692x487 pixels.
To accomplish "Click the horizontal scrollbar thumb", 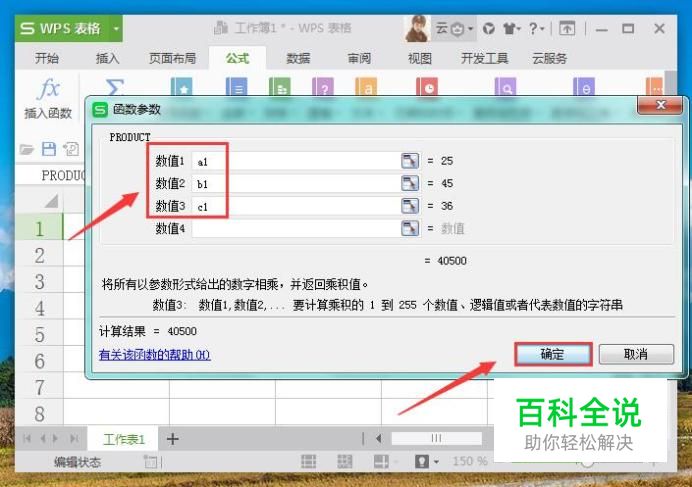I will point(436,438).
